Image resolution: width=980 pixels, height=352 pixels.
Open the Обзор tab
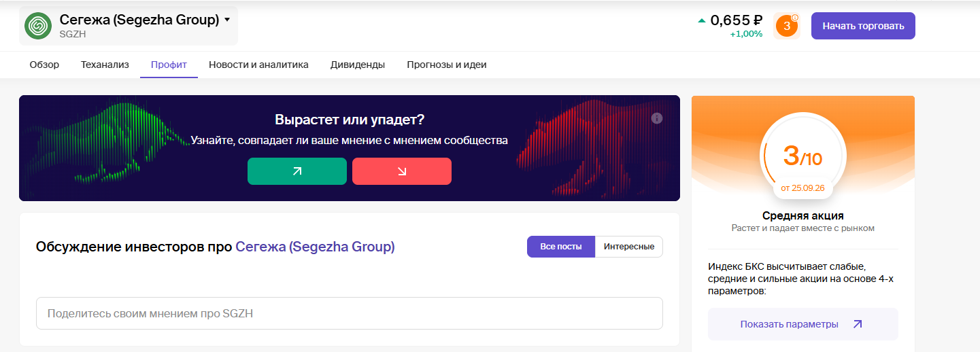(44, 65)
